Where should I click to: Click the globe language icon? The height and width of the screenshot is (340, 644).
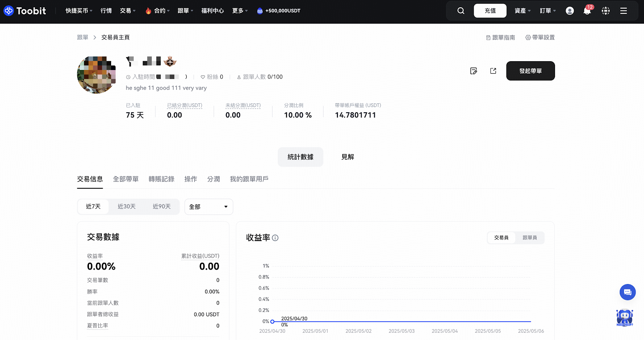click(x=605, y=11)
